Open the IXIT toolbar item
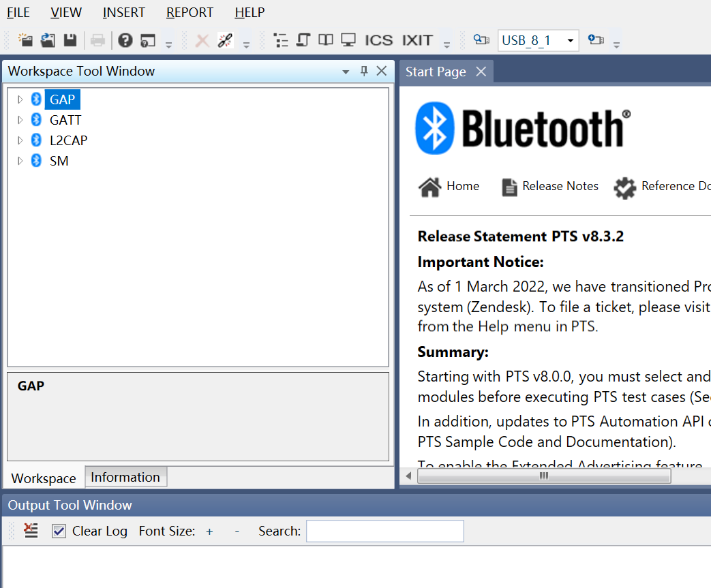Viewport: 711px width, 588px height. coord(417,40)
